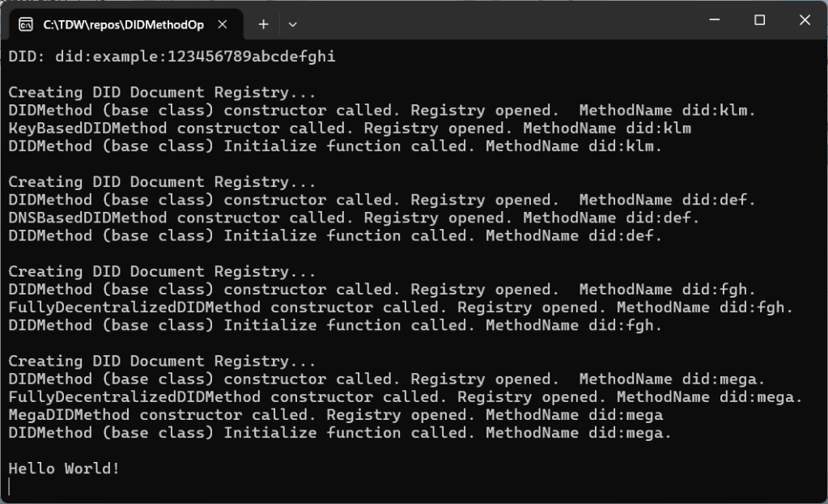Maximize the terminal window
Viewport: 828px width, 504px height.
coord(759,21)
